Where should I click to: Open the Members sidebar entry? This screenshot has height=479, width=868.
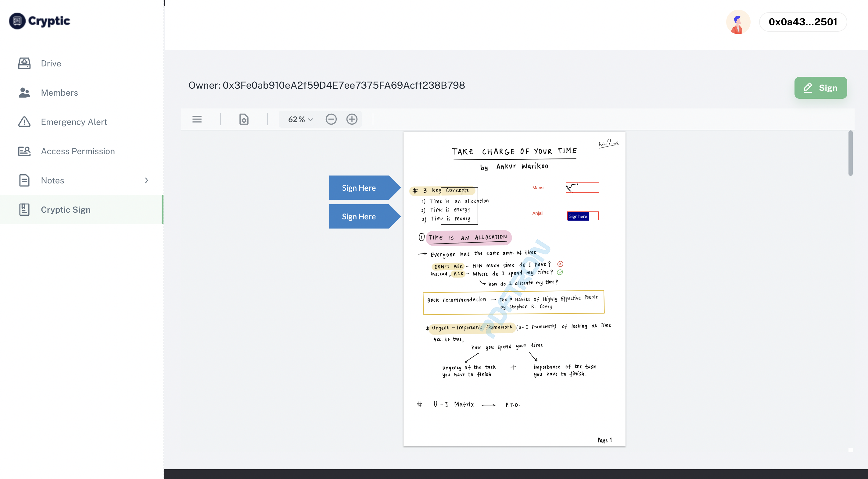tap(59, 93)
